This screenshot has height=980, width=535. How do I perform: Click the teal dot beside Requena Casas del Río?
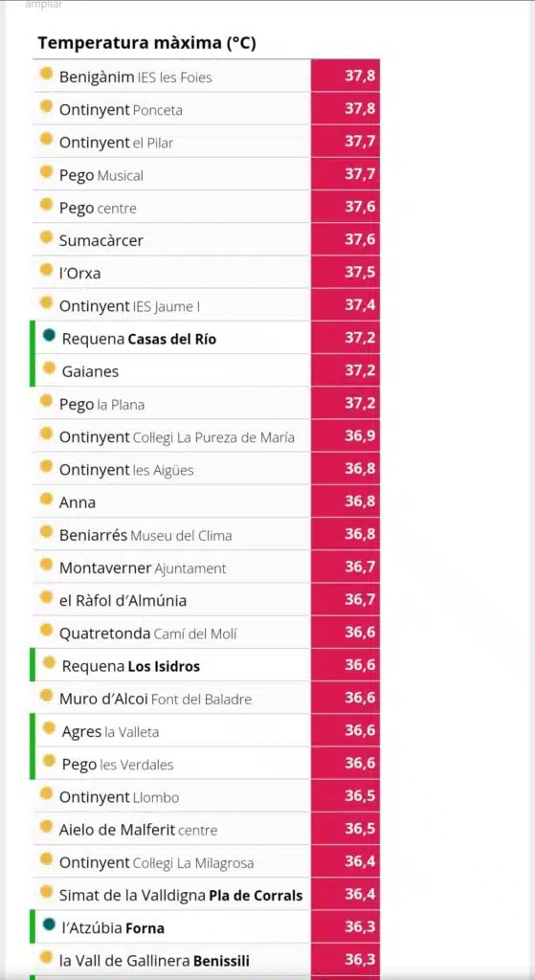tap(49, 336)
